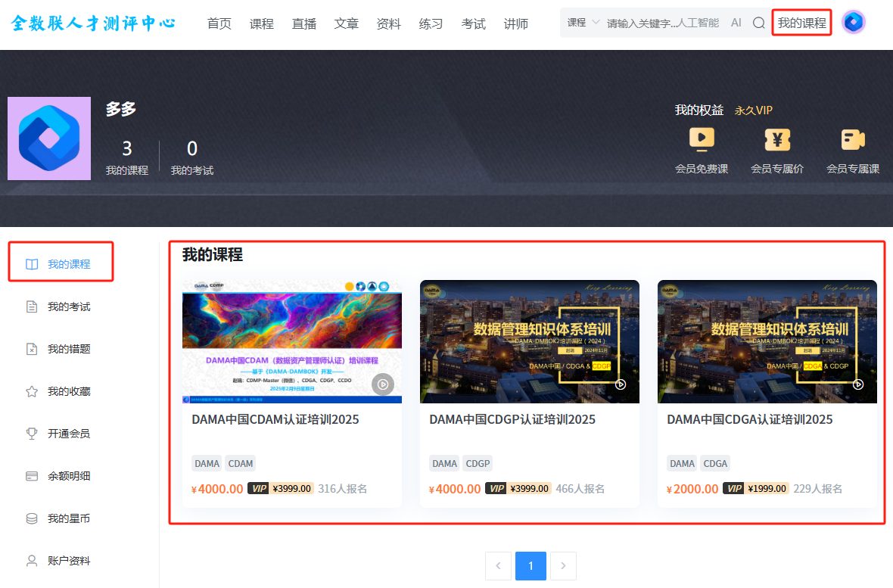The image size is (893, 588).
Task: Open 开通会员 trophy item in sidebar
Action: [68, 434]
